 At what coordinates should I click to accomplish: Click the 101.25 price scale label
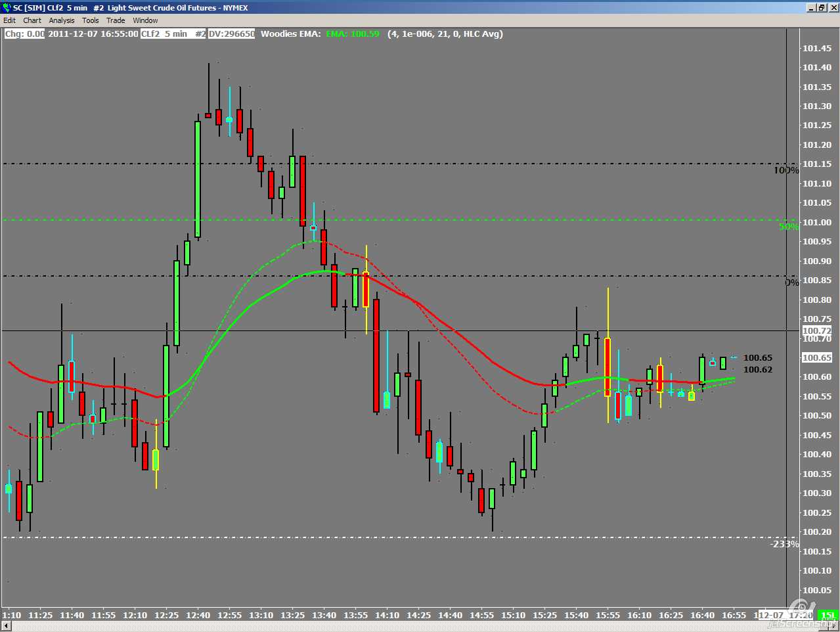[816, 125]
